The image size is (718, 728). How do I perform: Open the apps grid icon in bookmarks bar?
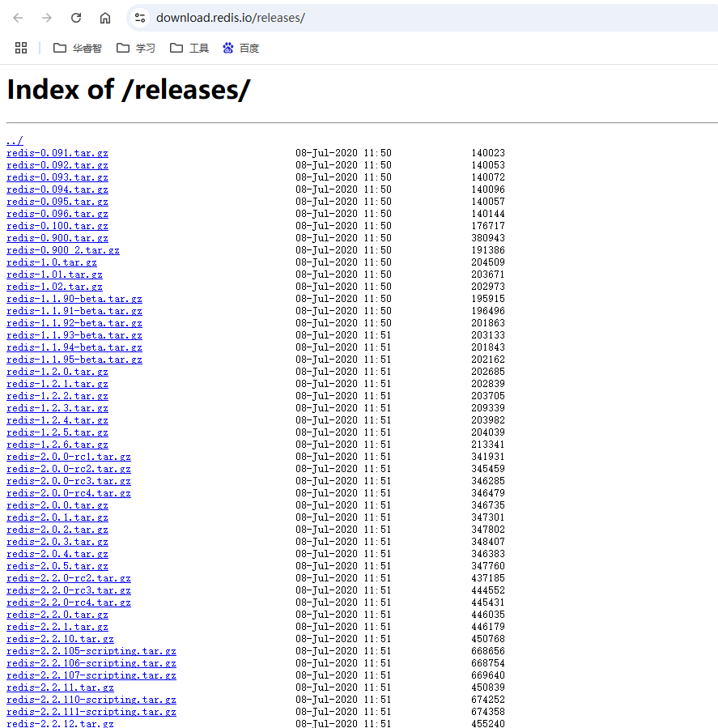pos(21,48)
